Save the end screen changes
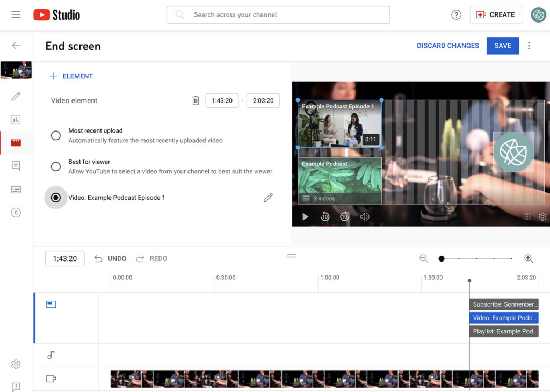The height and width of the screenshot is (392, 550). point(503,46)
